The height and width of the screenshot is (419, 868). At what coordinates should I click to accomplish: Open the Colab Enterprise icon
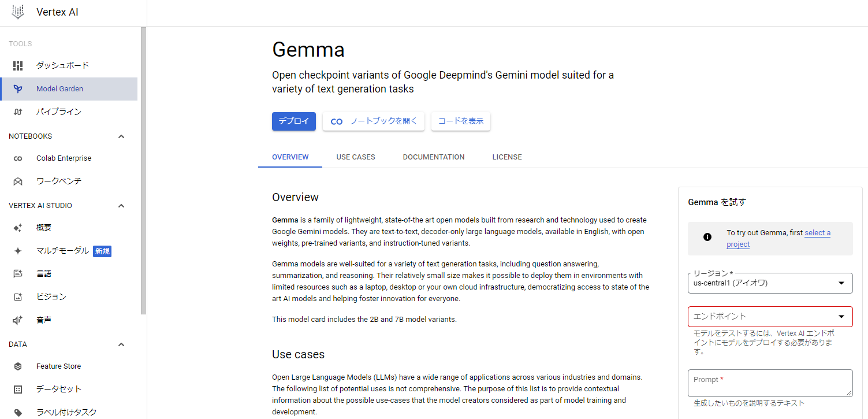pos(18,158)
